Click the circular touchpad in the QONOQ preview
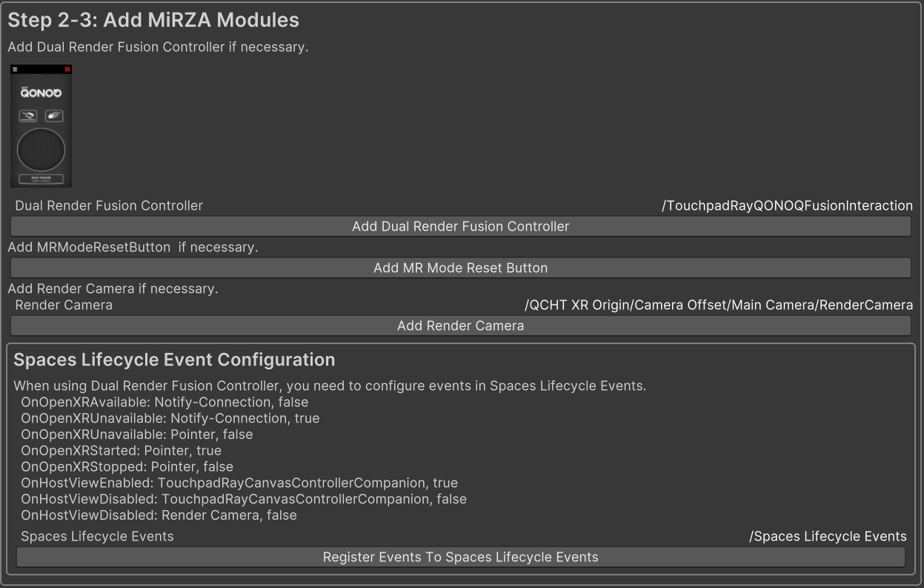 41,148
